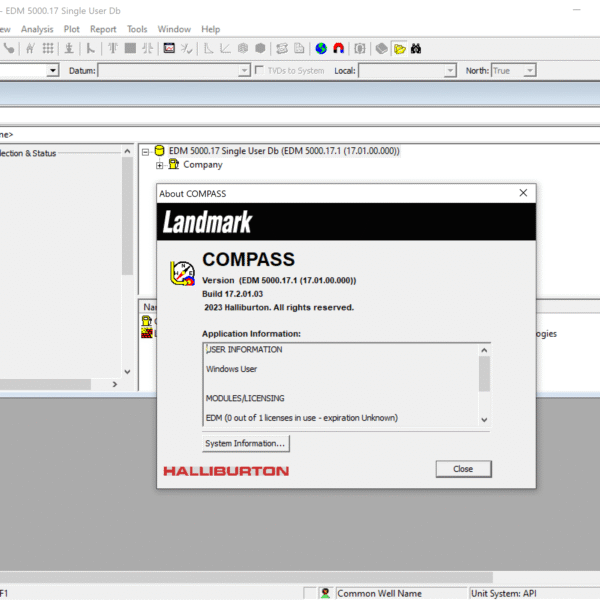Click the Company node icon in tree
This screenshot has width=600, height=600.
[174, 164]
